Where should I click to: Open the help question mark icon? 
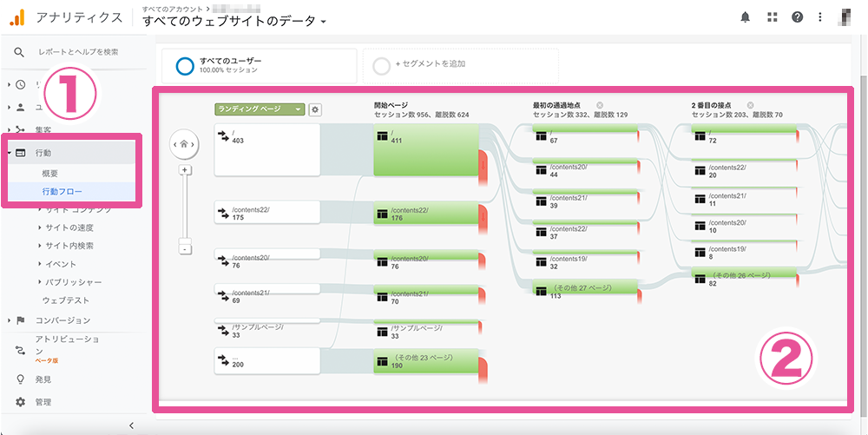coord(797,17)
